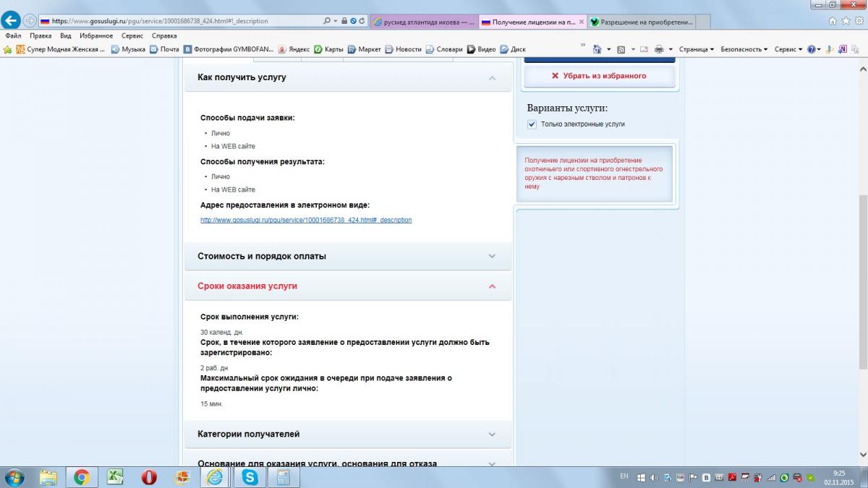The image size is (868, 488).
Task: Open the IE home page icon
Action: coord(597,49)
